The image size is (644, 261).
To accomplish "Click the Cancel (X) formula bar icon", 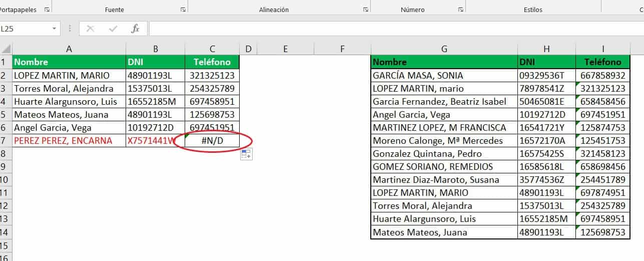I will pos(90,29).
